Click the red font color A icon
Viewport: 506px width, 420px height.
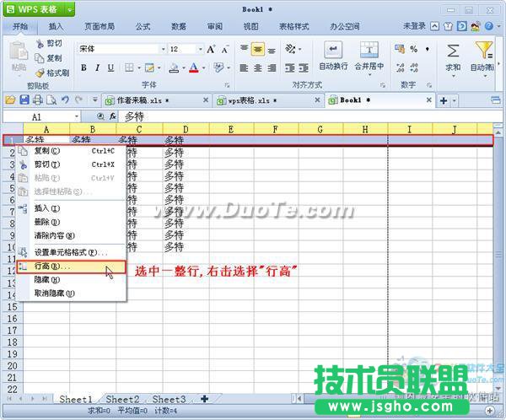tap(194, 67)
